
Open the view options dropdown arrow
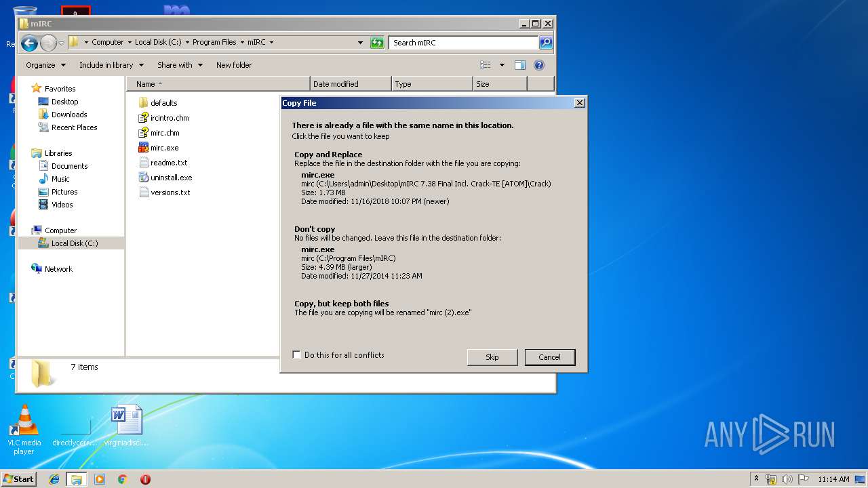coord(502,65)
